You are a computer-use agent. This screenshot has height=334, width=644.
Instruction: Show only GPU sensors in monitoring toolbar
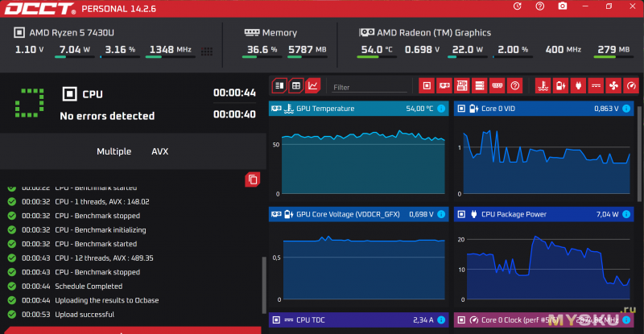(x=444, y=85)
